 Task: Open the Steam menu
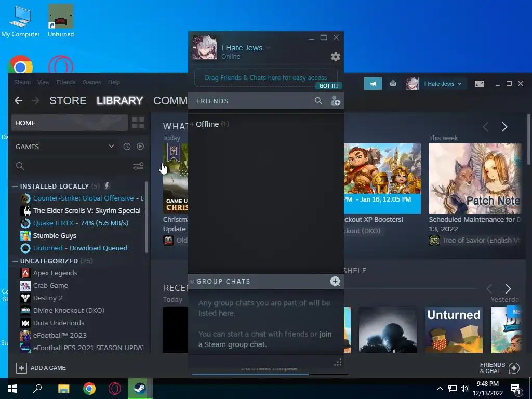pos(22,82)
